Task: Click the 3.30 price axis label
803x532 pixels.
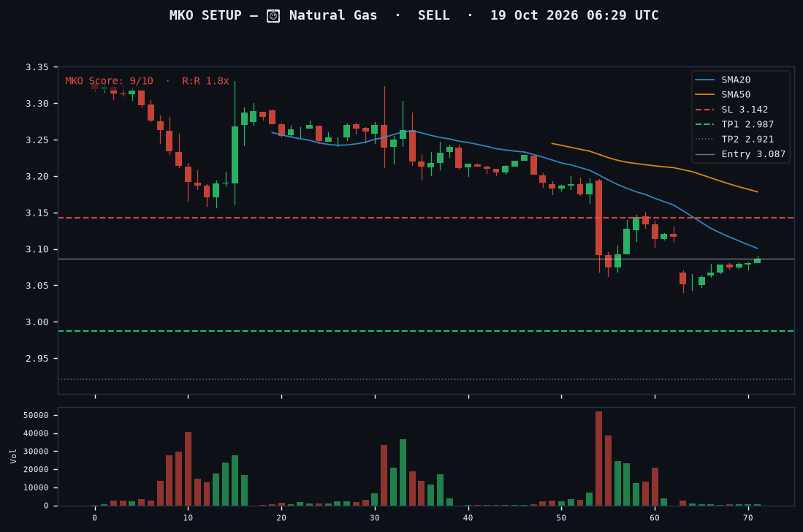Action: pyautogui.click(x=37, y=104)
